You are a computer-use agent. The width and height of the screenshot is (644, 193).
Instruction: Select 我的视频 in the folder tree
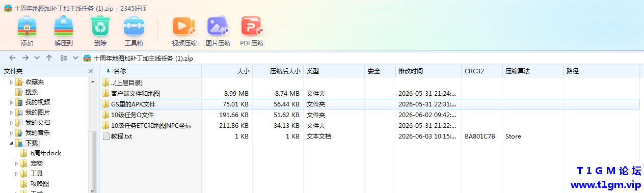(38, 102)
